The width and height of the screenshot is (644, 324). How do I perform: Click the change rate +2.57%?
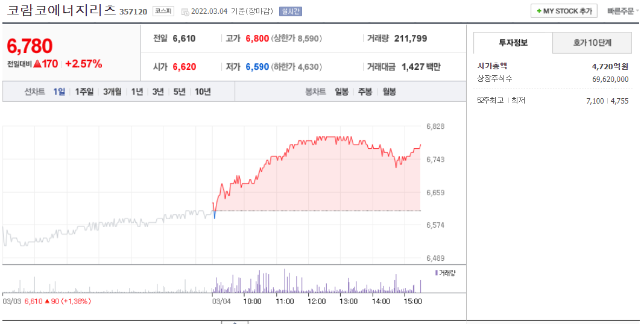point(83,64)
